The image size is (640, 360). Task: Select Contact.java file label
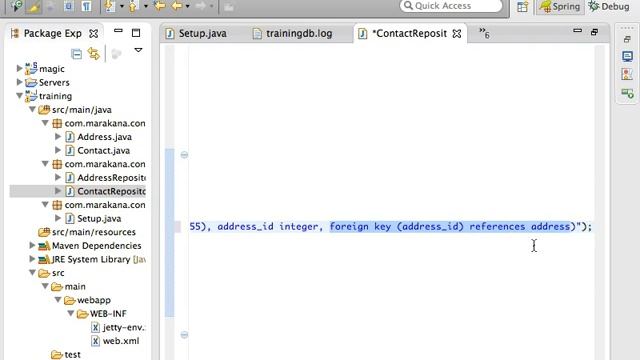coord(104,151)
